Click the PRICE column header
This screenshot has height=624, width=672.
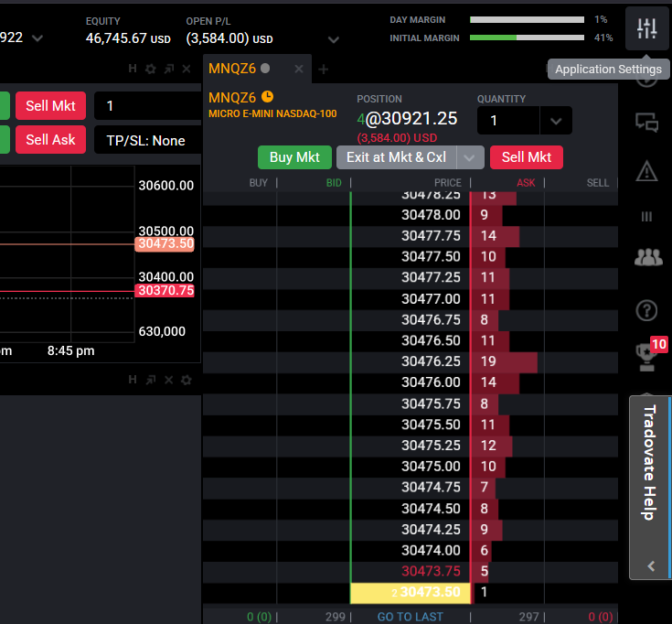[x=448, y=183]
